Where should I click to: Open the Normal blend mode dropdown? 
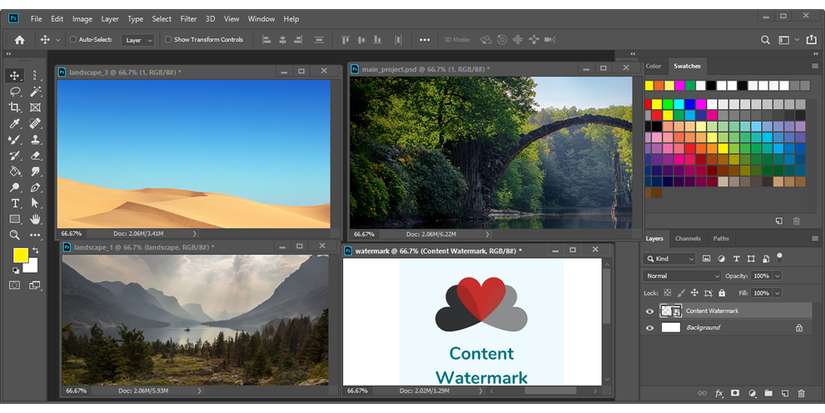tap(682, 275)
